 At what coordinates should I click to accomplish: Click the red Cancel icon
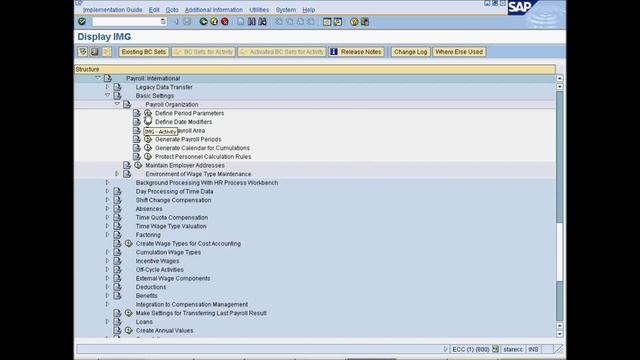224,21
